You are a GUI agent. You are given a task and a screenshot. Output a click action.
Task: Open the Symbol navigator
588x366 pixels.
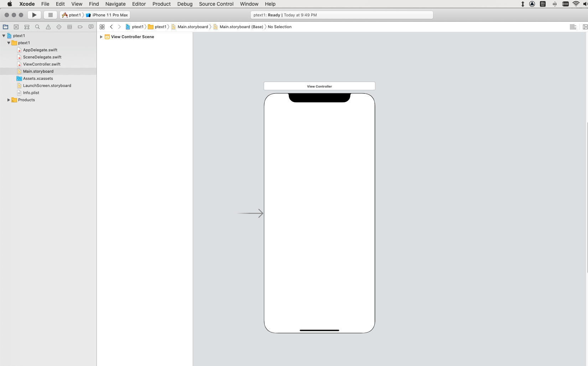coord(27,27)
